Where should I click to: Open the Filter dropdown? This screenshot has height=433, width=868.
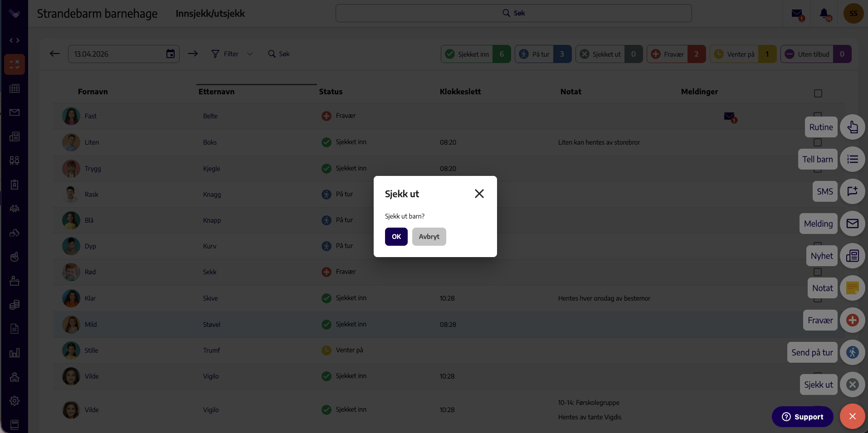232,54
